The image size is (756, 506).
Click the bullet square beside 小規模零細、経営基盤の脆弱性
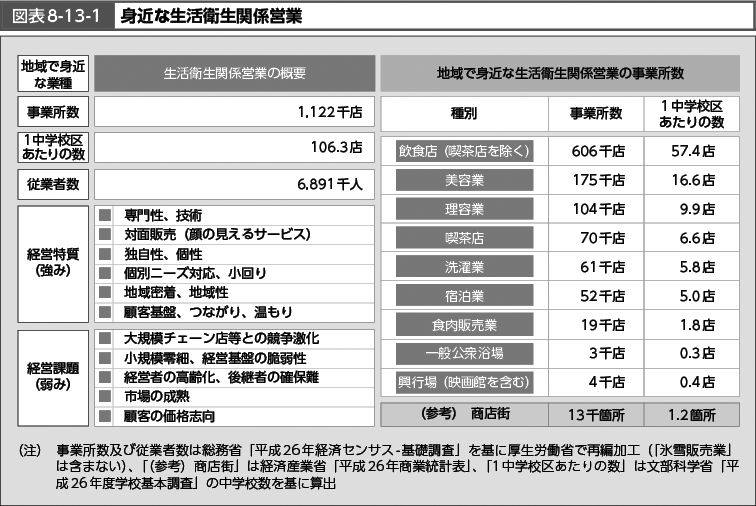(x=104, y=358)
